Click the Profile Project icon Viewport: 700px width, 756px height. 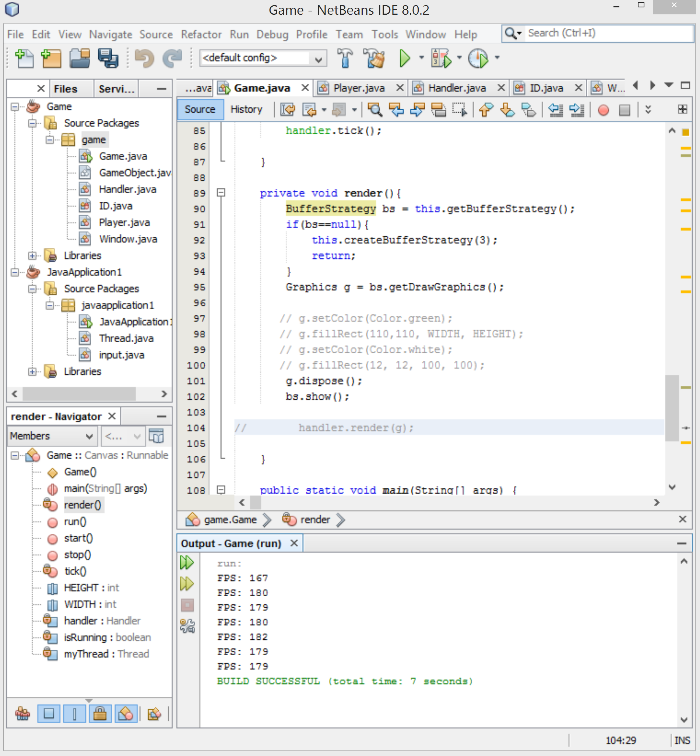click(478, 58)
